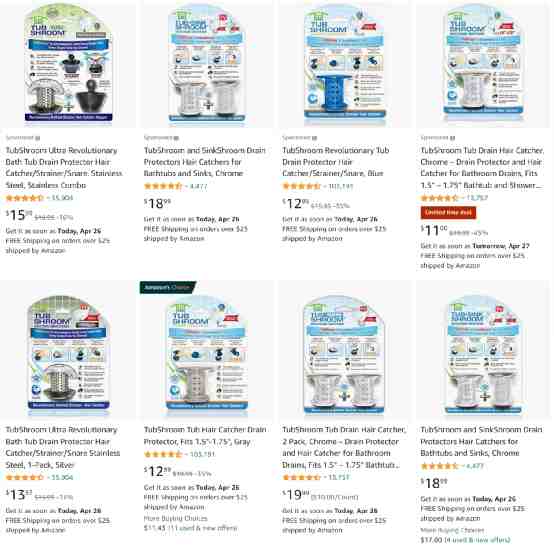Open the blue TubShroom product image
The image size is (554, 546).
tap(345, 66)
